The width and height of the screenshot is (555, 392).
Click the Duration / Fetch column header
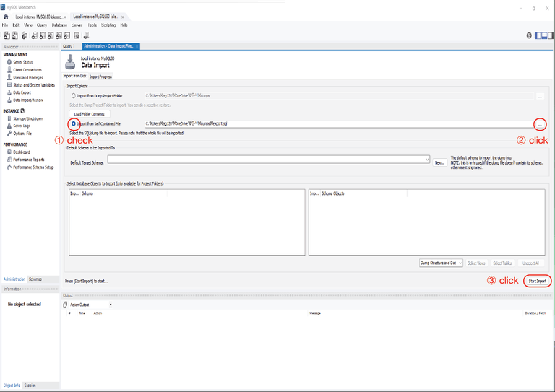click(x=535, y=313)
